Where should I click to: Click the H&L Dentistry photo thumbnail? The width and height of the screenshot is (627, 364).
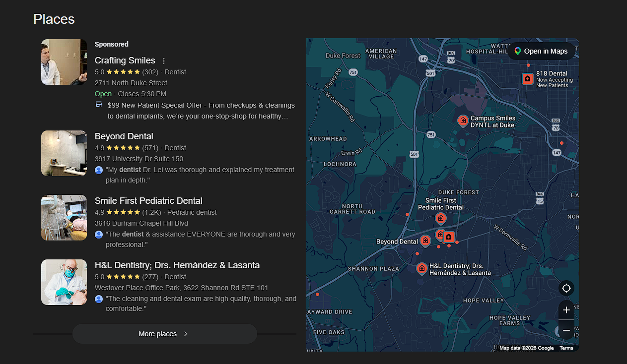click(x=64, y=282)
